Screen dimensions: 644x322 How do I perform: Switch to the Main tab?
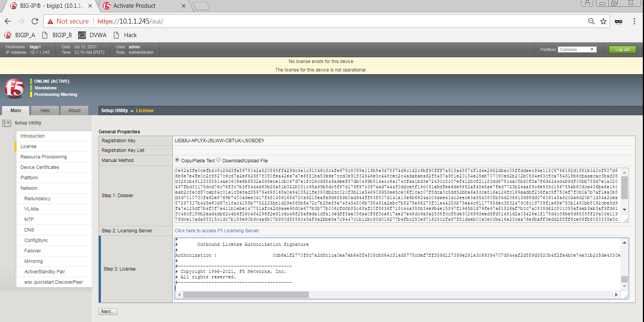(x=16, y=111)
